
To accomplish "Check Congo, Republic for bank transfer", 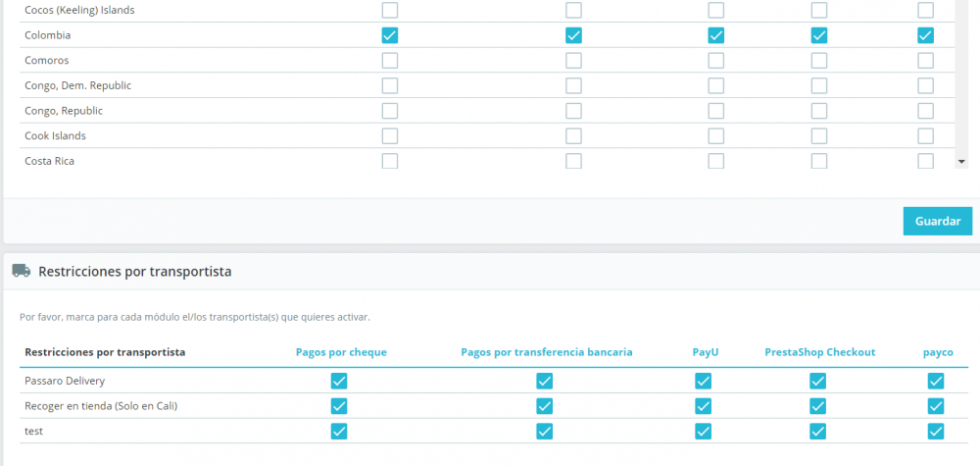I will [x=573, y=111].
